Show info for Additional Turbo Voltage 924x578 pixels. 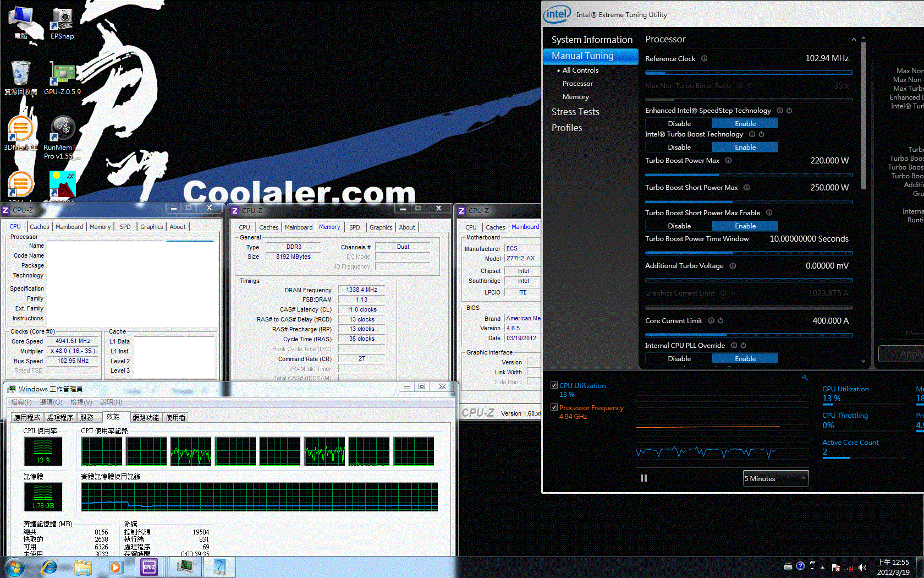click(x=733, y=266)
